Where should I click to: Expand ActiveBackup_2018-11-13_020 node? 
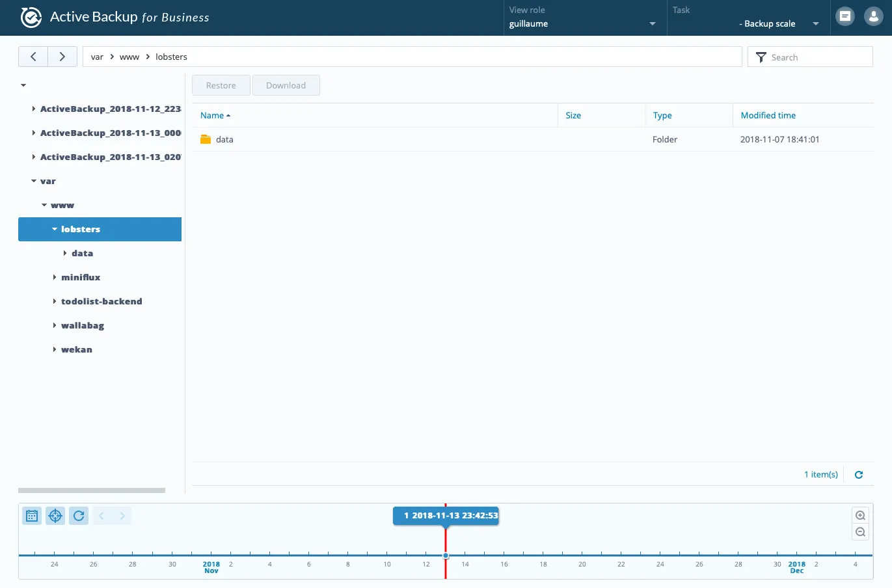pos(33,157)
